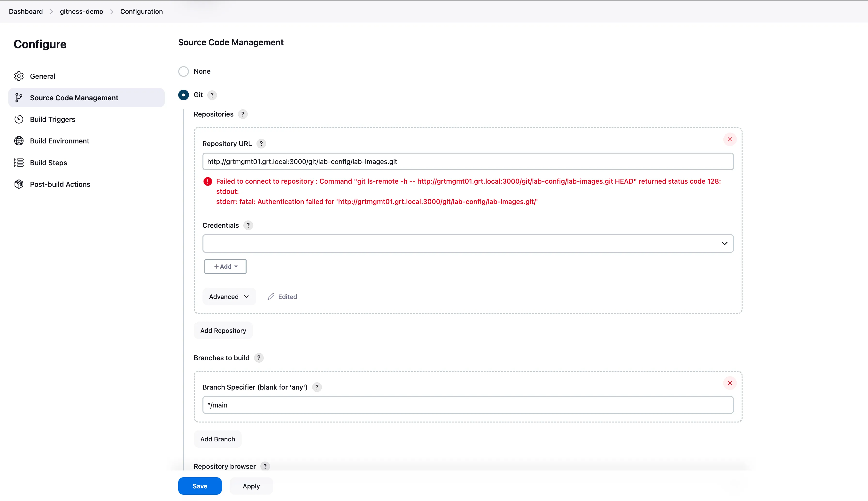Go to Source Code Management section
Screen dimensions: 868x501
pyautogui.click(x=86, y=98)
